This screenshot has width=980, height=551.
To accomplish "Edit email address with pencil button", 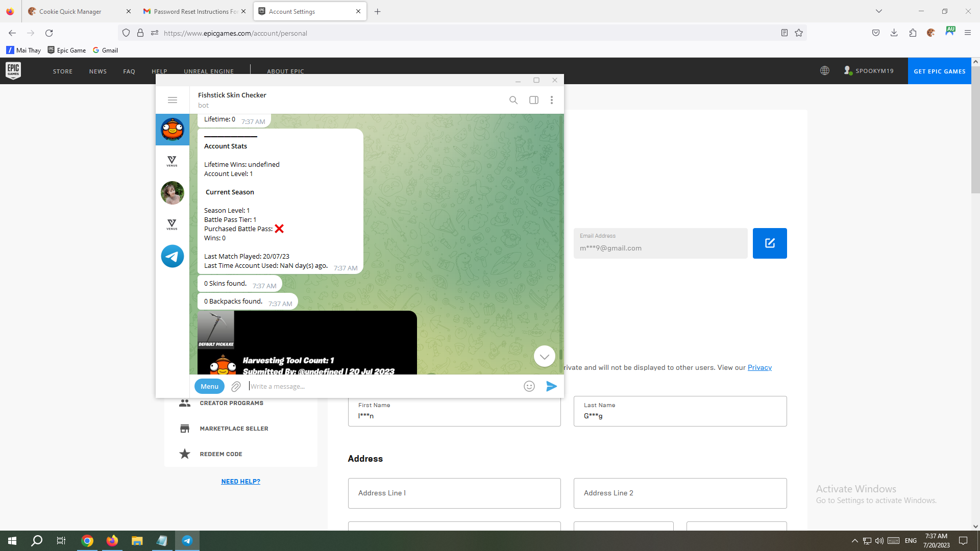I will point(770,243).
